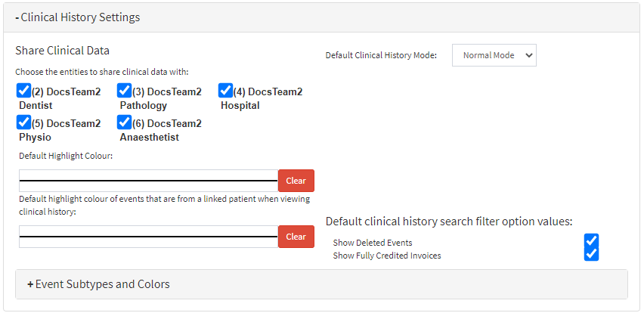Open the linked patient highlight colour field
Screen dimensions: 644x313
(148, 237)
